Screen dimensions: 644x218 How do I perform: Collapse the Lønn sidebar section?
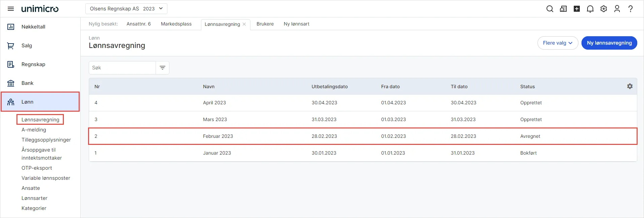point(40,102)
